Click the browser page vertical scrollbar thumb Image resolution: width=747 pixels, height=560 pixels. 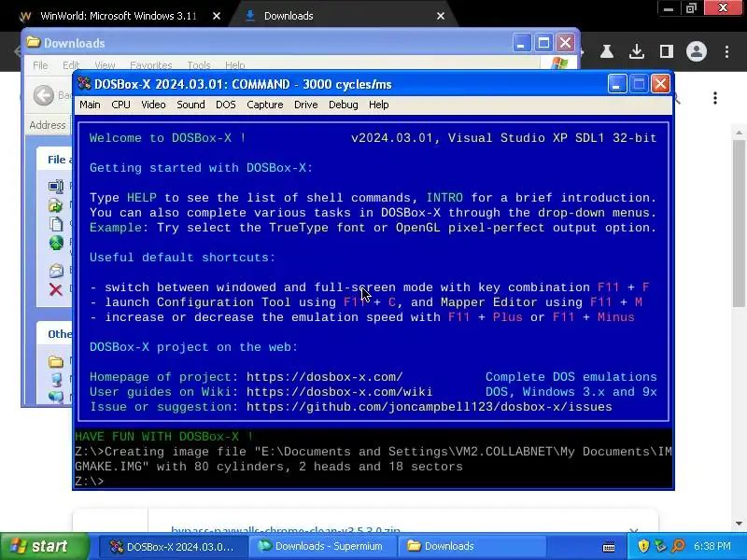coord(739,224)
